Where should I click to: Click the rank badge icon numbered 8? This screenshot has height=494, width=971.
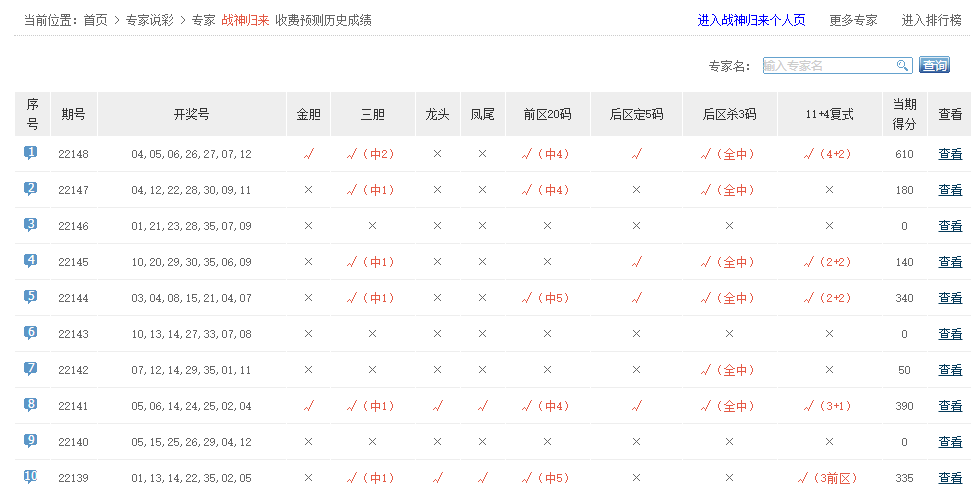(x=31, y=405)
